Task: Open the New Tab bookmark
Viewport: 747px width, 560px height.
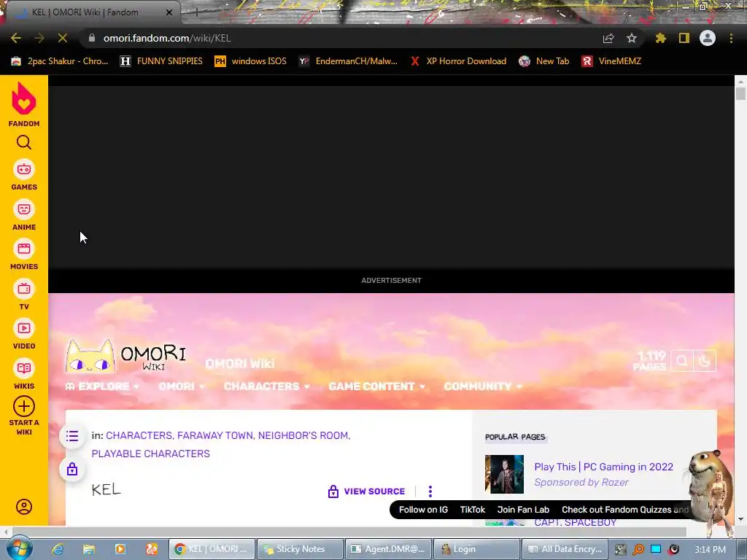Action: 544,61
